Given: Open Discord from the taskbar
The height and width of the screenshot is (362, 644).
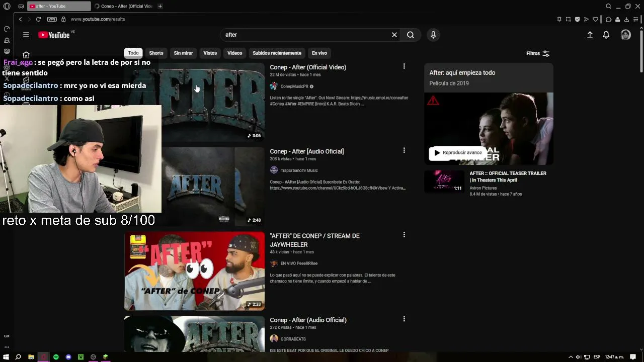Looking at the screenshot, I should pyautogui.click(x=68, y=357).
